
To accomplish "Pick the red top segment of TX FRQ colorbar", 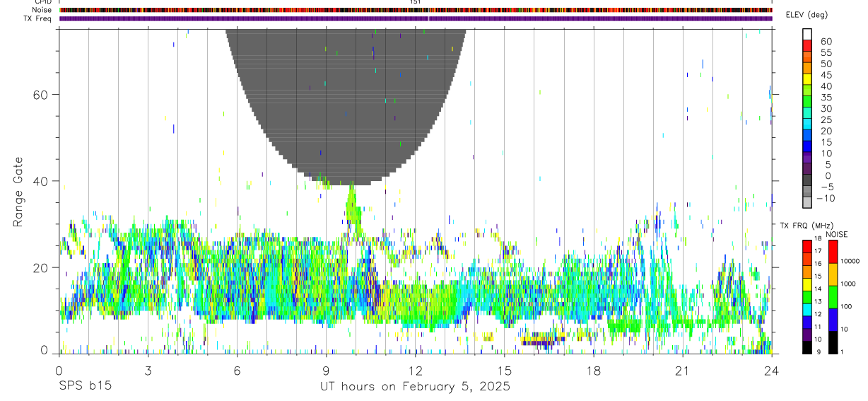I will point(807,246).
